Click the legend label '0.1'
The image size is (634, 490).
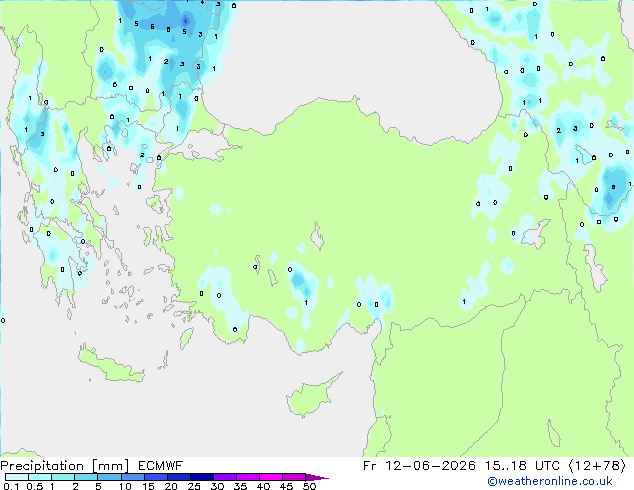[x=11, y=486]
